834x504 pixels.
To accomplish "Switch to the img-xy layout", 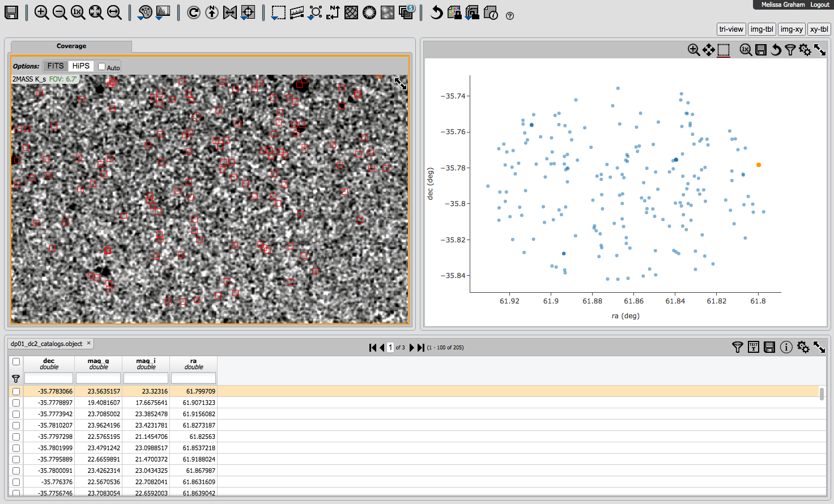I will click(x=792, y=29).
